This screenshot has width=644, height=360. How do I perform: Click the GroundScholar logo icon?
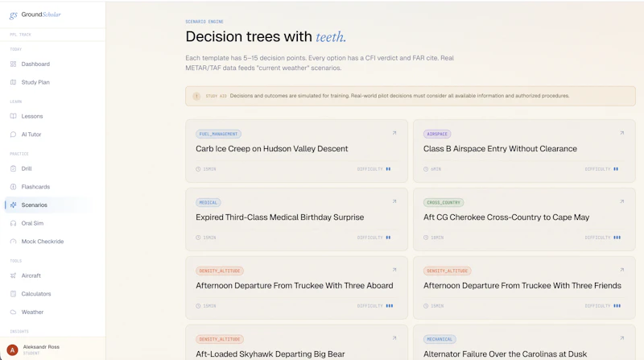13,15
